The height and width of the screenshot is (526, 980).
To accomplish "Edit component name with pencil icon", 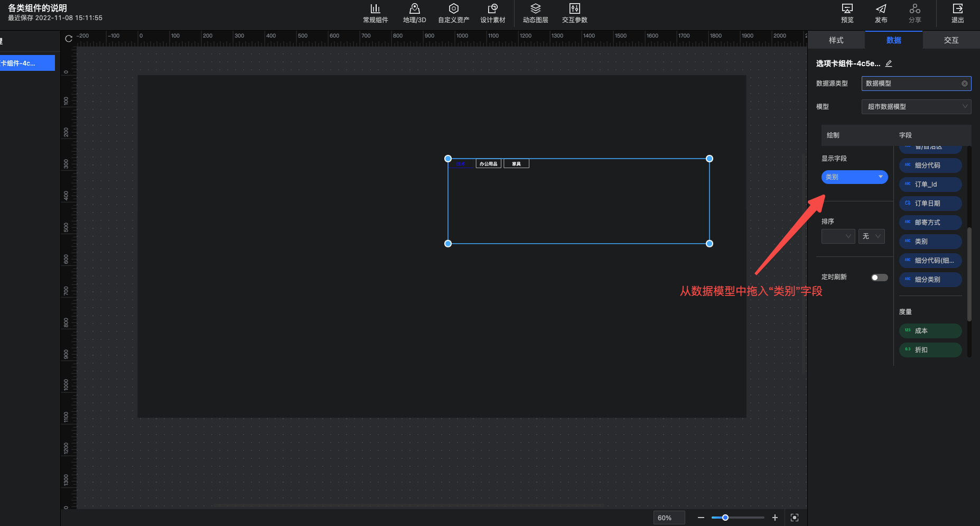I will click(889, 63).
